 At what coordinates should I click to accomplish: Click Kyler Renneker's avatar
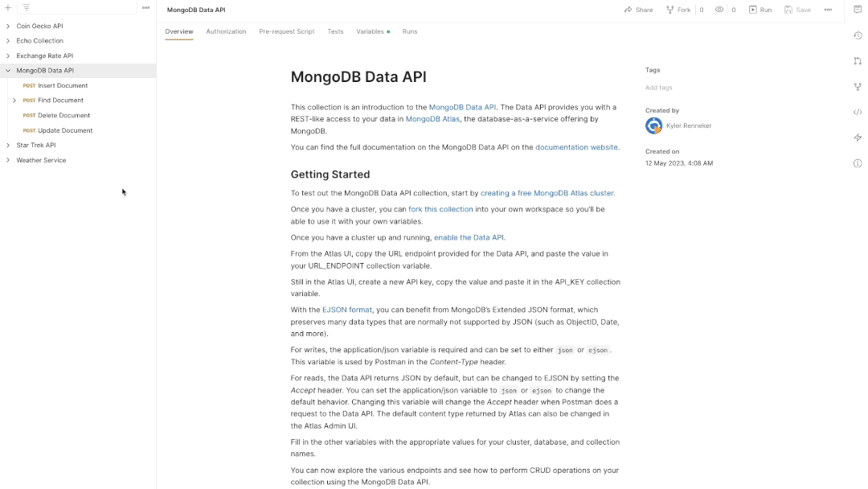pos(653,125)
